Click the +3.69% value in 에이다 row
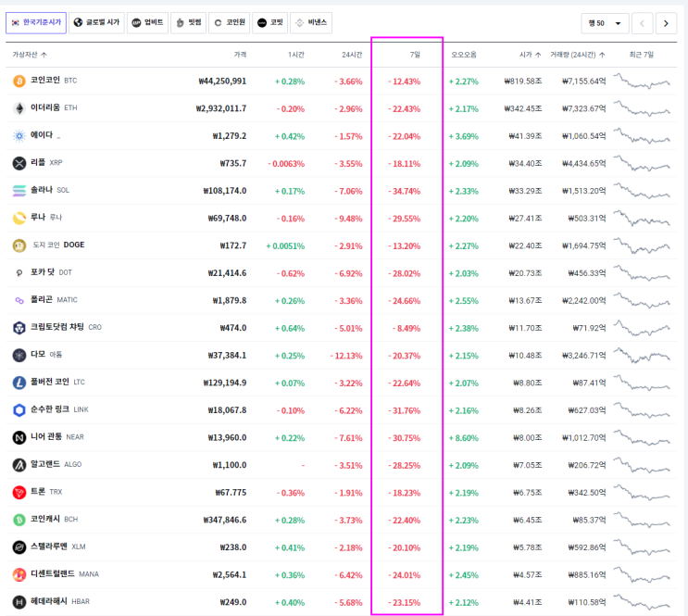Image resolution: width=688 pixels, height=616 pixels. coord(463,136)
